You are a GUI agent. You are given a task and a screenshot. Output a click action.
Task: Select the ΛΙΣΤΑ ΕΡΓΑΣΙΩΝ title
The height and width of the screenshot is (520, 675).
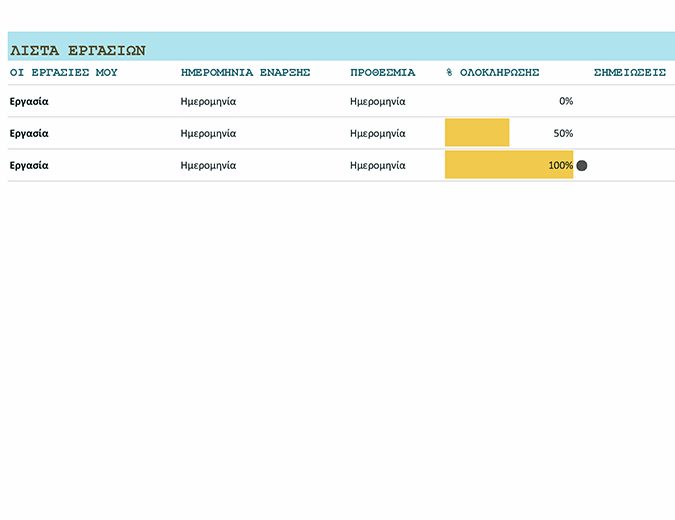(x=78, y=49)
